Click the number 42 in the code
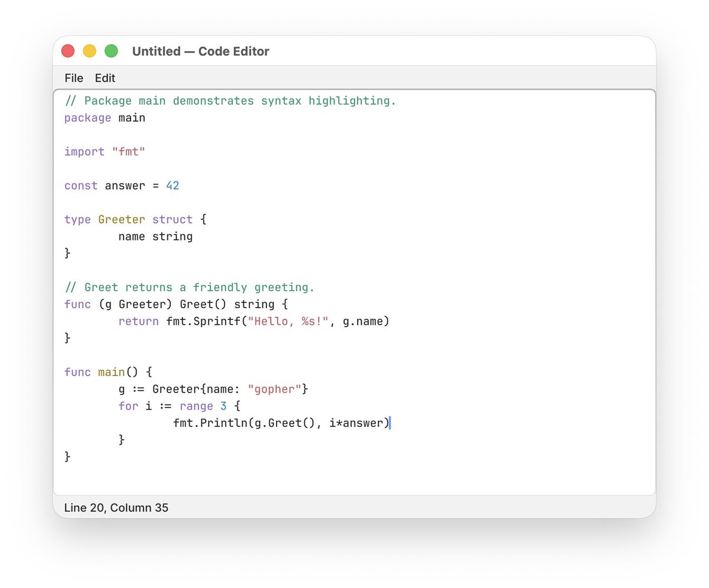Image resolution: width=709 pixels, height=588 pixels. (173, 186)
